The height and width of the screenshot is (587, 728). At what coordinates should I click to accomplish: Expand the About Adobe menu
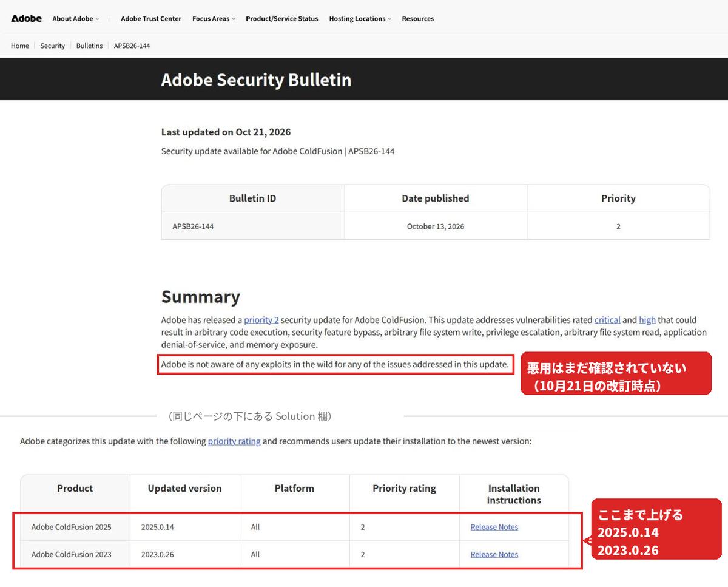(x=75, y=19)
